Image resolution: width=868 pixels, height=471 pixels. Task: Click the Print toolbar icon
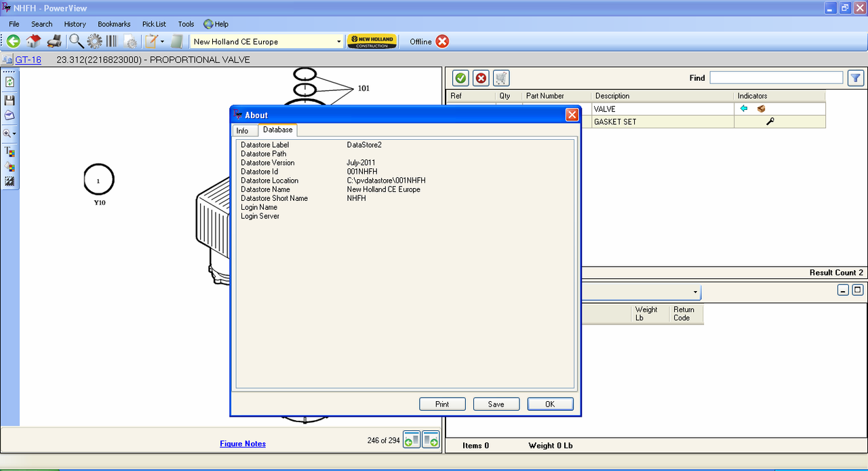point(55,41)
